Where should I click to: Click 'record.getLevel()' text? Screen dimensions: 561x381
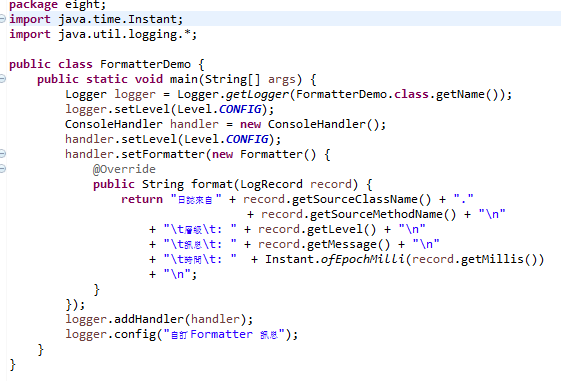tap(317, 230)
